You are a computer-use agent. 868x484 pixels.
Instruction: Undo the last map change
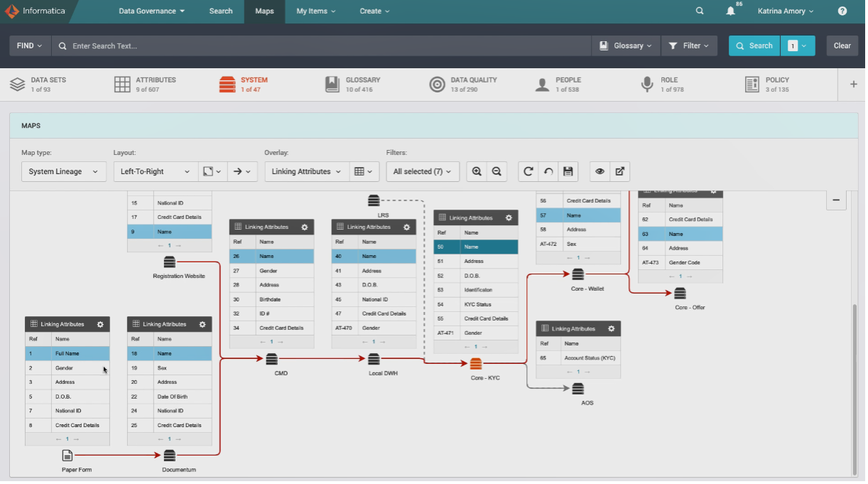[548, 171]
